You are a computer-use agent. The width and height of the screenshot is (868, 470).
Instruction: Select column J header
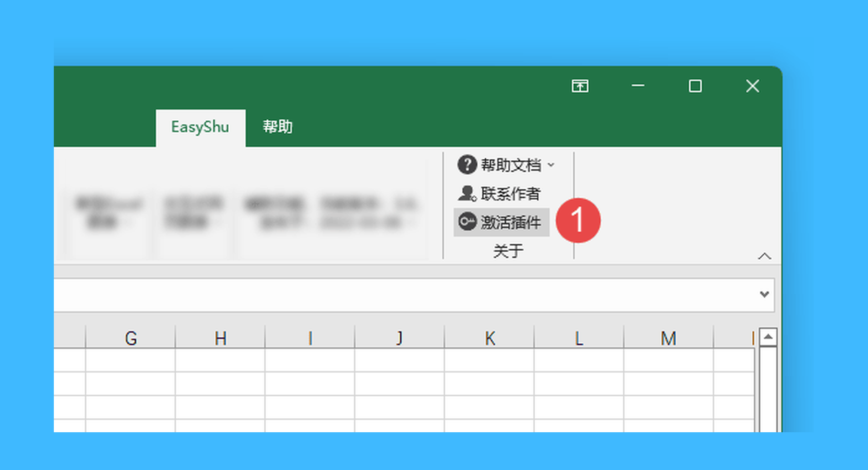pos(400,338)
